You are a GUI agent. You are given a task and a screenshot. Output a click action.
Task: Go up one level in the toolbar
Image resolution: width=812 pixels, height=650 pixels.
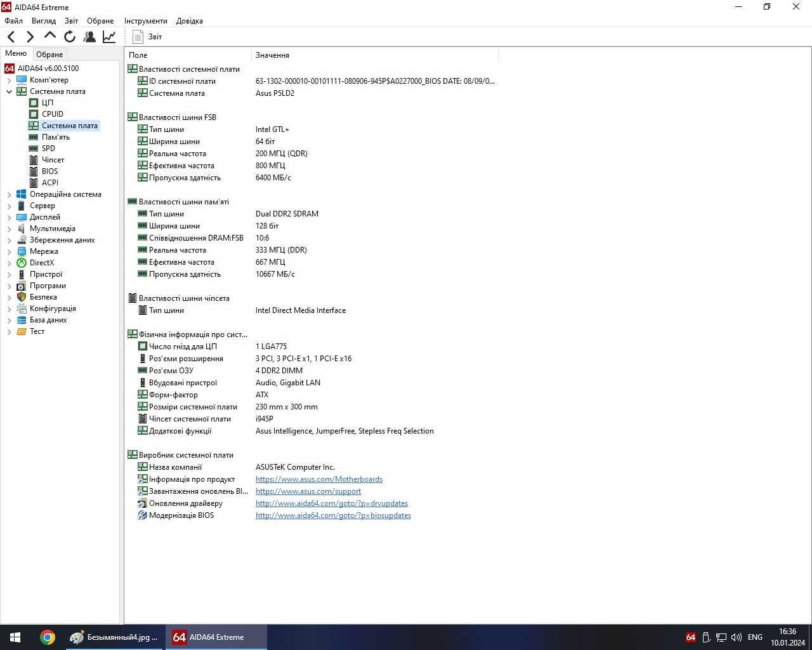pyautogui.click(x=50, y=36)
